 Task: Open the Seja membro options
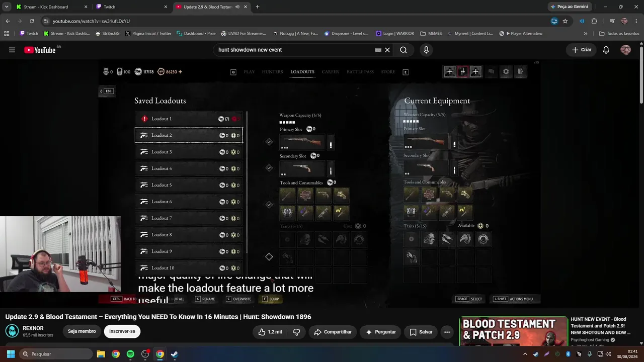tap(82, 331)
